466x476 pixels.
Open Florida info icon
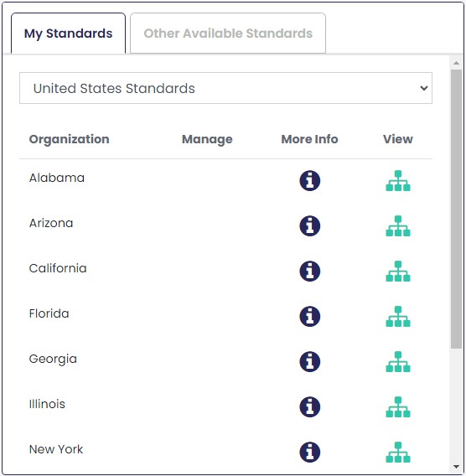(x=309, y=316)
